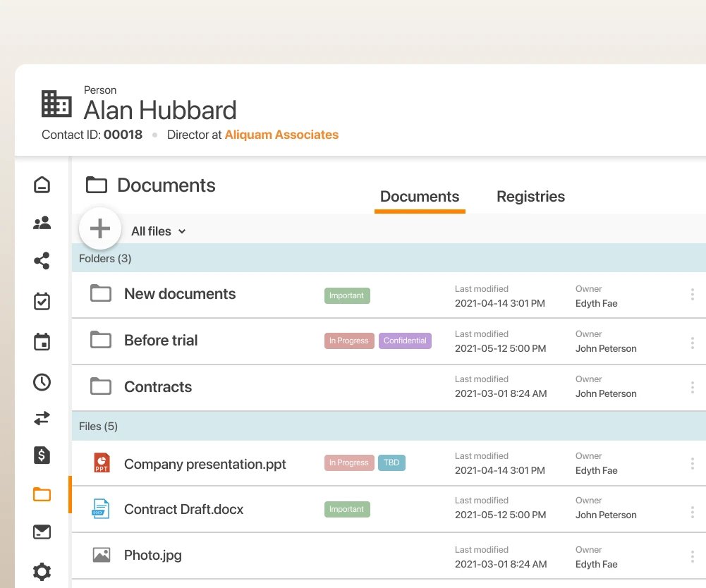Click the In Progress tag on Before trial

(349, 341)
